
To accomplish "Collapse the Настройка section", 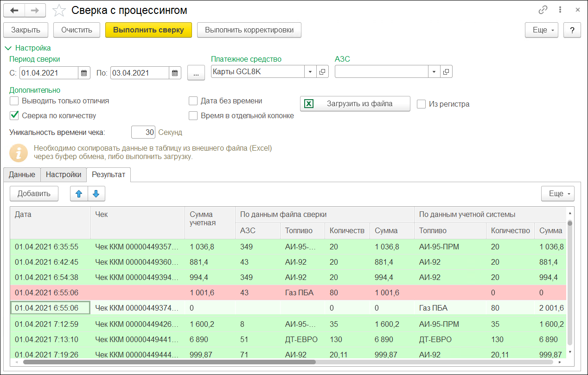I will click(8, 48).
